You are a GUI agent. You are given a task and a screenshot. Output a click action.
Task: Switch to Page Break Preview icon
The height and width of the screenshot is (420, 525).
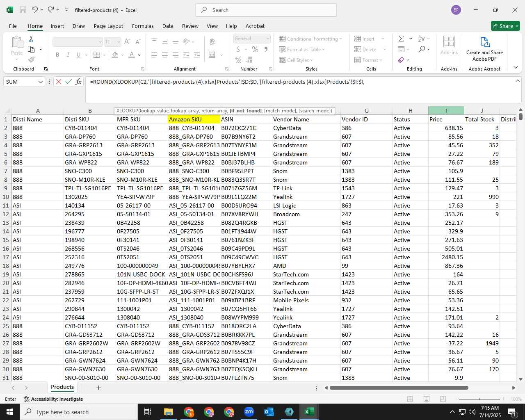pyautogui.click(x=443, y=399)
